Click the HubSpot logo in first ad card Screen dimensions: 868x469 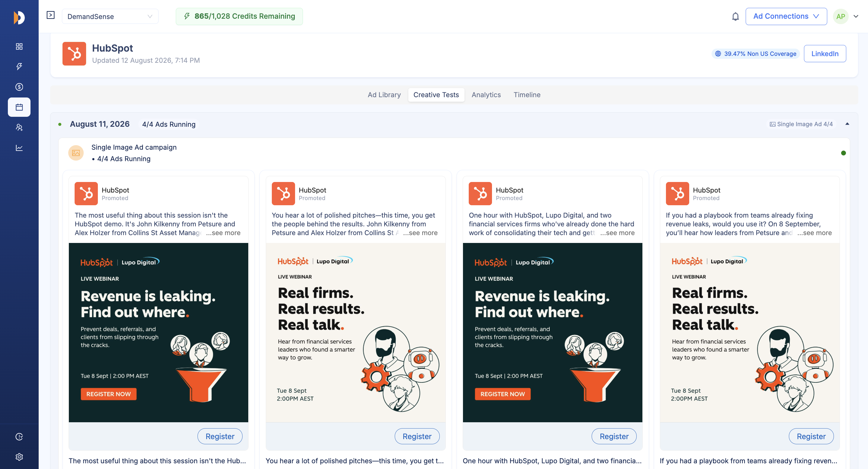coord(86,193)
